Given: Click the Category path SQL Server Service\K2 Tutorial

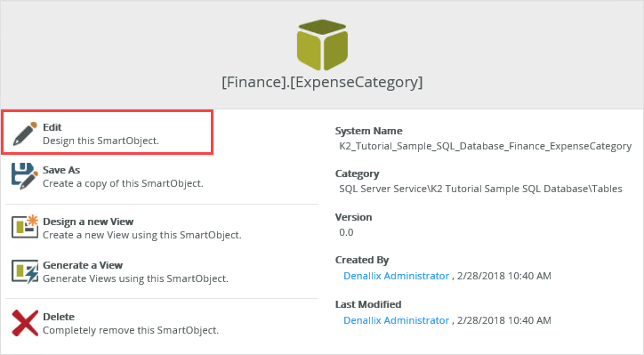Looking at the screenshot, I should tap(480, 189).
